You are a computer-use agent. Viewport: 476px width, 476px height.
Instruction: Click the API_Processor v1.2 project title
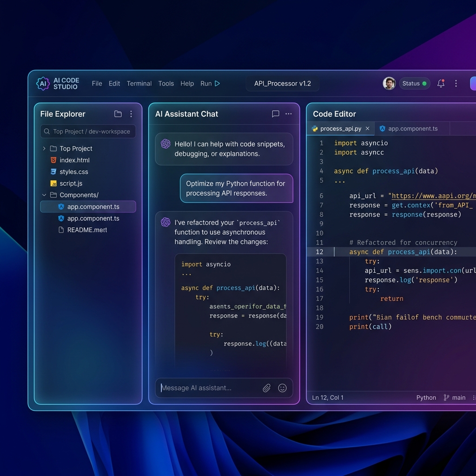283,84
